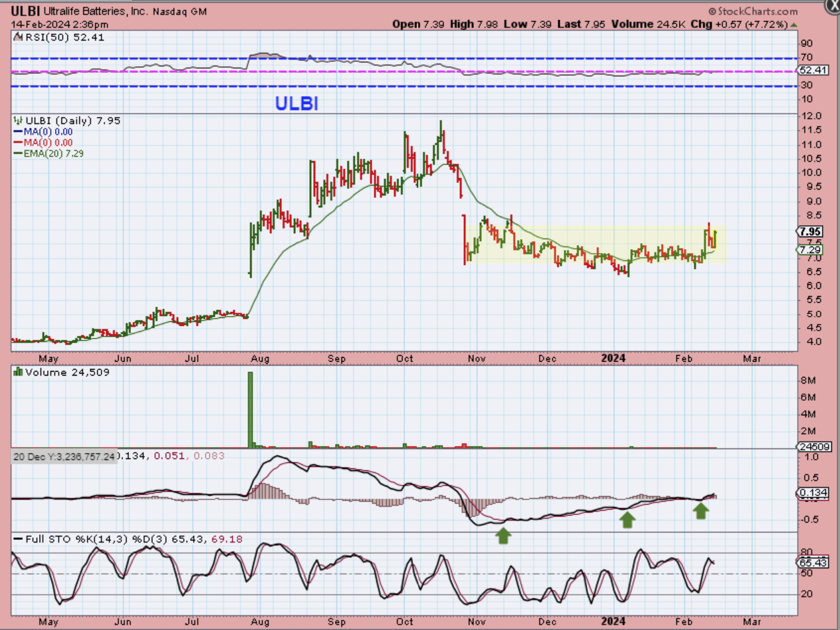
Task: Click the 80 level on the stochastic axis
Action: click(806, 552)
